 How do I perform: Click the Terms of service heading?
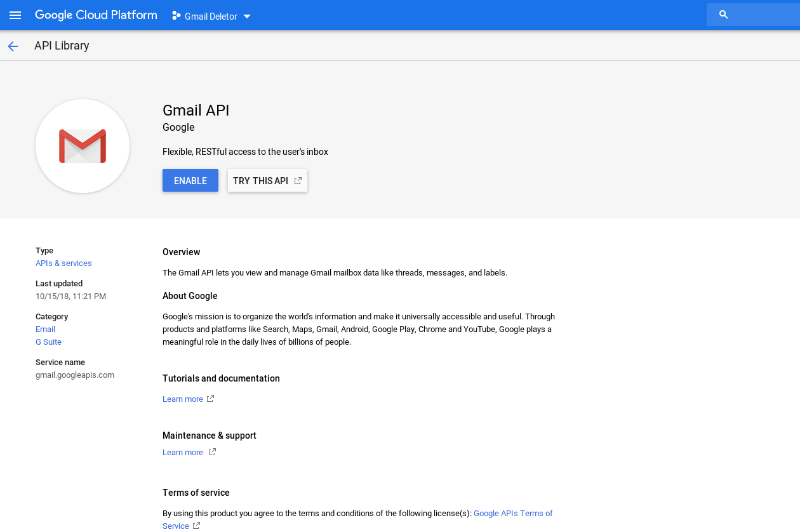pos(196,493)
